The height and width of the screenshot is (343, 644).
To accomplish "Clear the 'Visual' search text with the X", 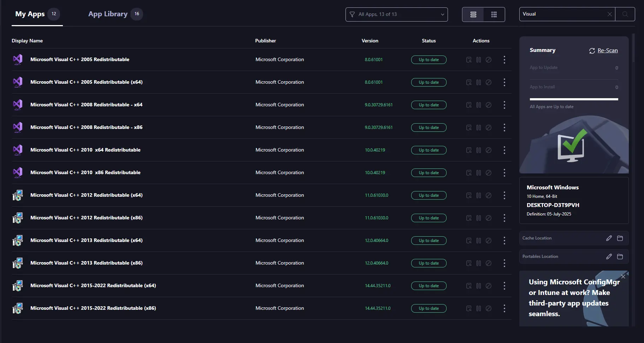I will [x=609, y=14].
